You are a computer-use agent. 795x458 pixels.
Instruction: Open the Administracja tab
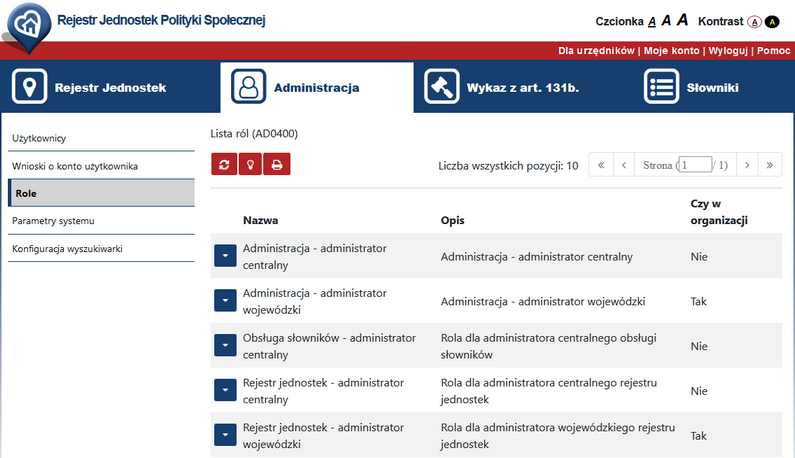[317, 87]
